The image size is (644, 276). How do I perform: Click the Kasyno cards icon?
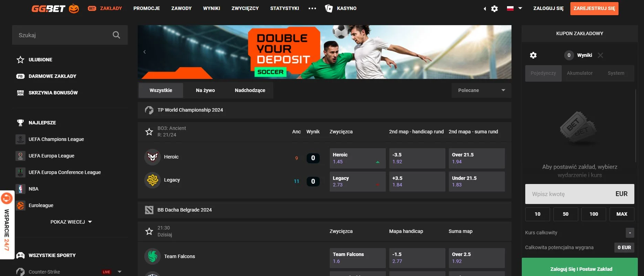[x=329, y=8]
